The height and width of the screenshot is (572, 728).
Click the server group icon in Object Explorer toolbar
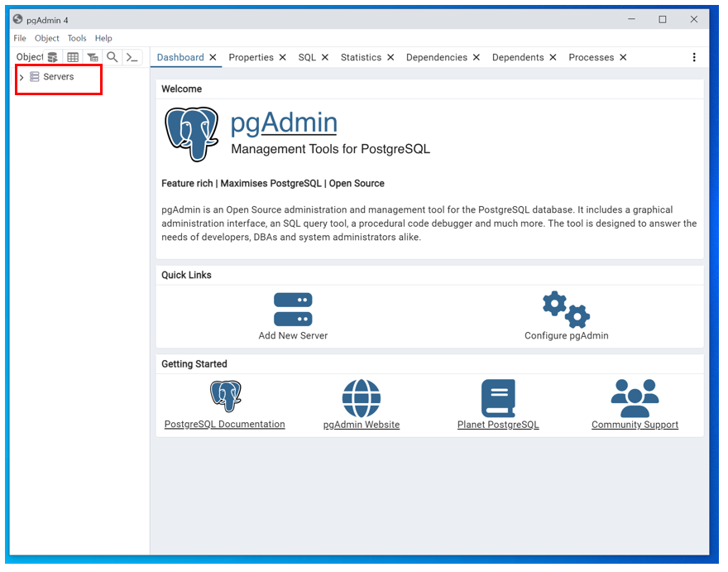tap(53, 57)
